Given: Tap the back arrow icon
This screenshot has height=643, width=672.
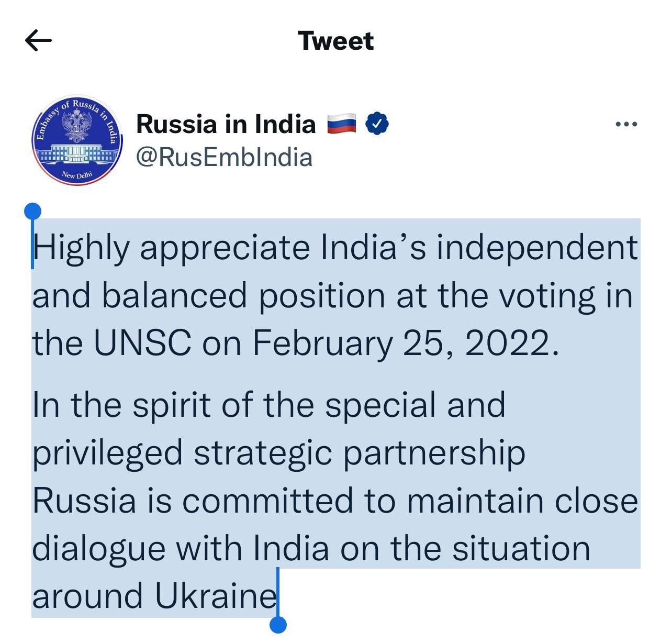Looking at the screenshot, I should pos(38,41).
